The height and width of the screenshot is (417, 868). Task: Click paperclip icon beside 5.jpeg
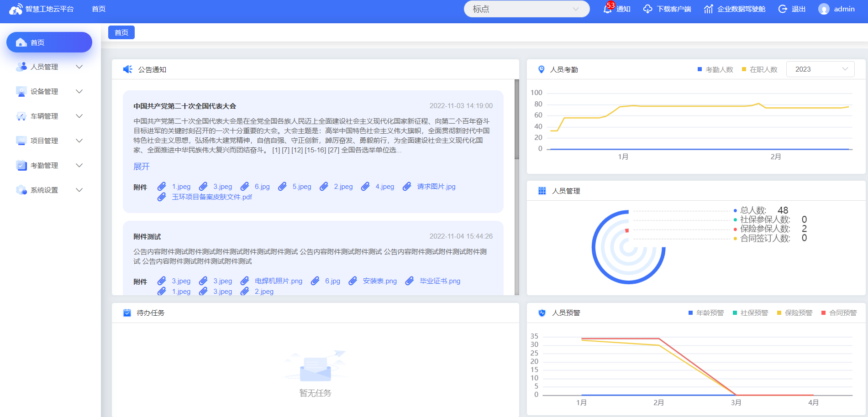pyautogui.click(x=282, y=187)
